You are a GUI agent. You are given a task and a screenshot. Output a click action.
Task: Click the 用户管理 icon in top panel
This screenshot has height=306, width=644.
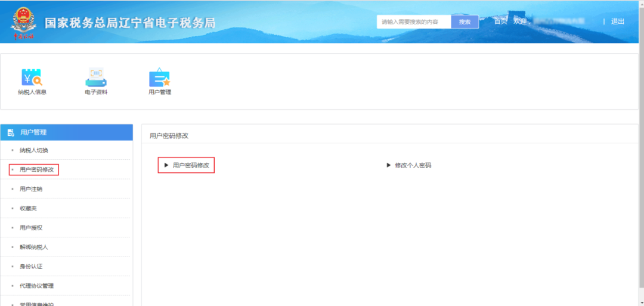pyautogui.click(x=159, y=78)
